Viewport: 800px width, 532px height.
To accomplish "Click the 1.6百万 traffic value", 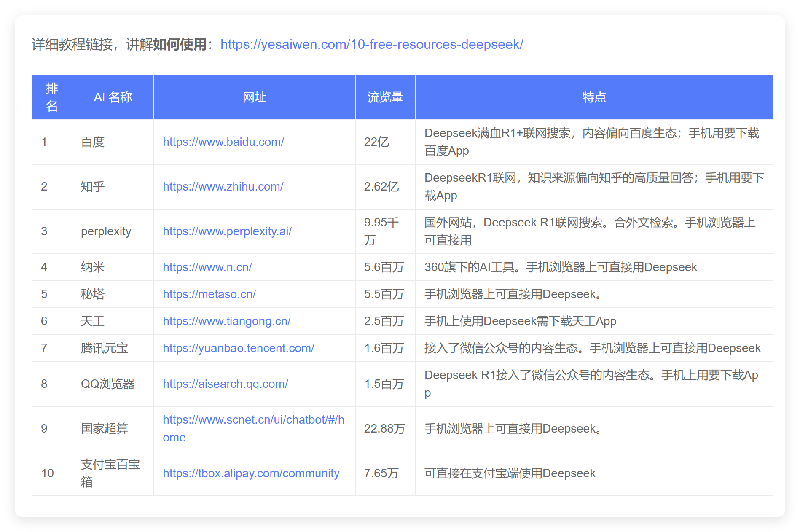I will 384,348.
